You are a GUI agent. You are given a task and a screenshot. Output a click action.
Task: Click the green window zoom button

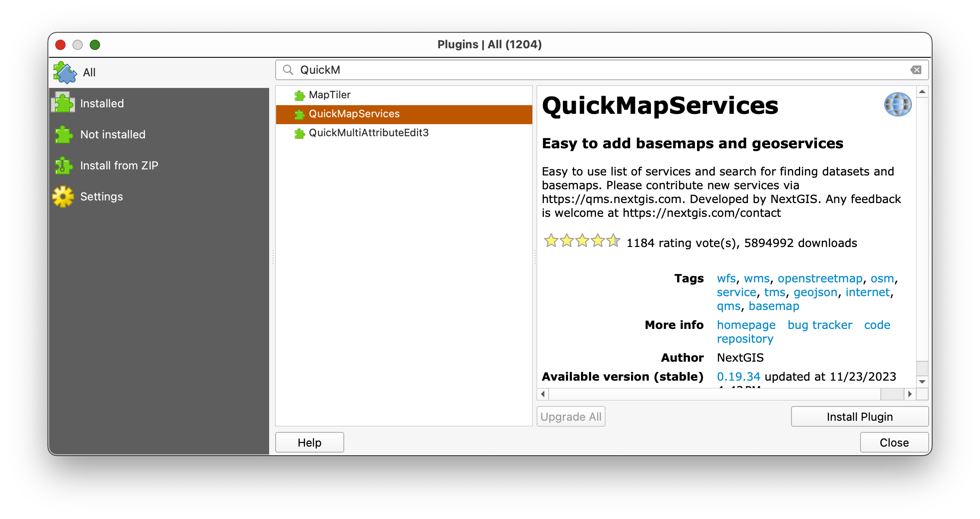(x=95, y=45)
